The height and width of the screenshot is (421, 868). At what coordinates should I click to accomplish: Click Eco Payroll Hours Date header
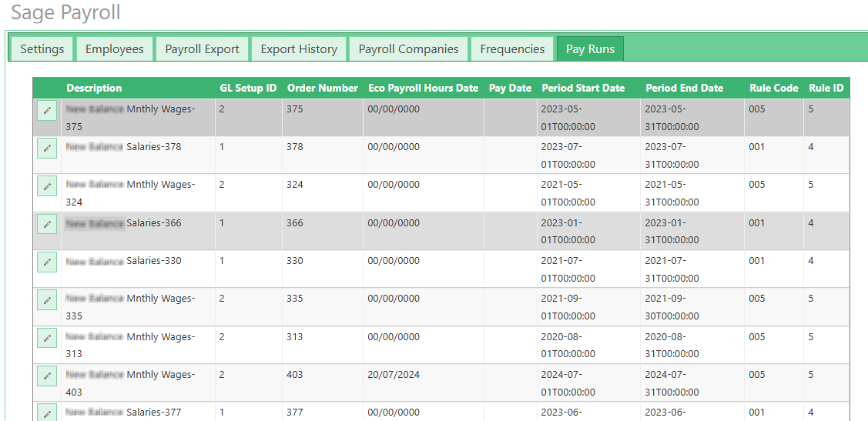pyautogui.click(x=423, y=88)
